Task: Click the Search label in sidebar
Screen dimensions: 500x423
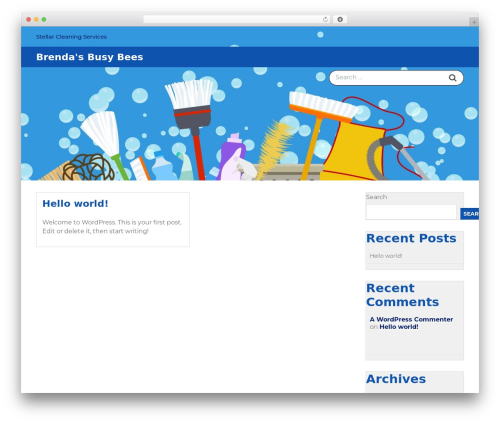Action: tap(376, 197)
